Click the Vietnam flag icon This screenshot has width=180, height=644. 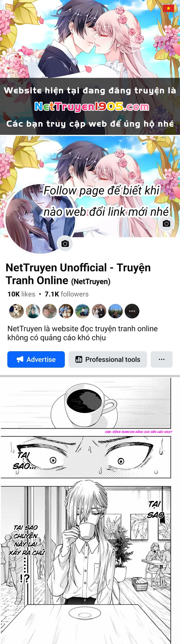click(x=168, y=8)
